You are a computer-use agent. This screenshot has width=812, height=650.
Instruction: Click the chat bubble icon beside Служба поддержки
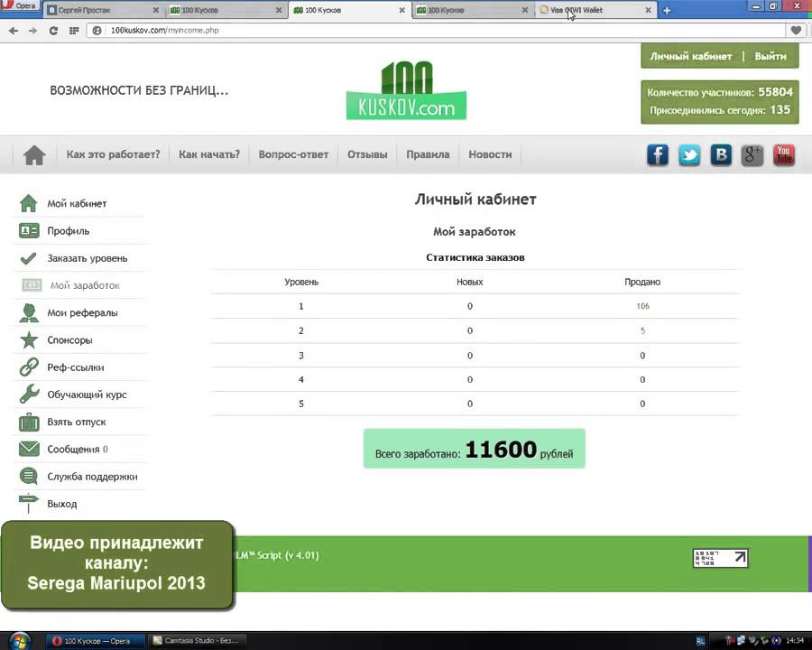(29, 476)
